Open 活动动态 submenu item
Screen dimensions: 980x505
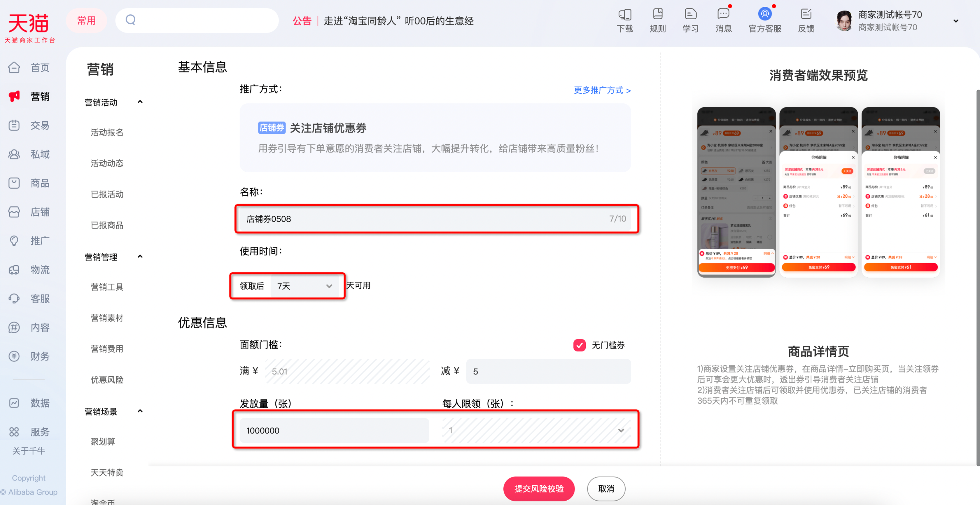pyautogui.click(x=107, y=163)
